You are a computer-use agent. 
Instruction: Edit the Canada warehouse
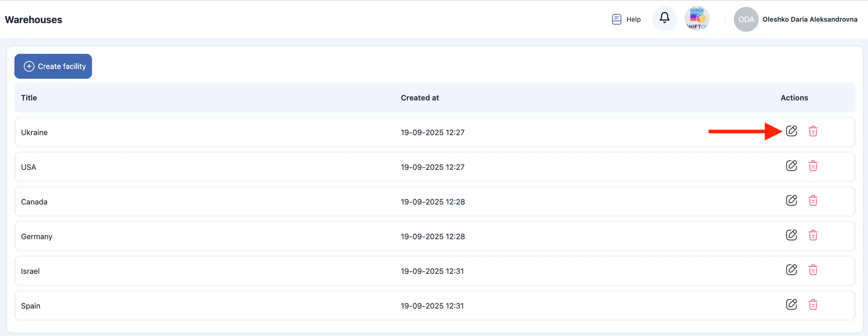[x=791, y=200]
